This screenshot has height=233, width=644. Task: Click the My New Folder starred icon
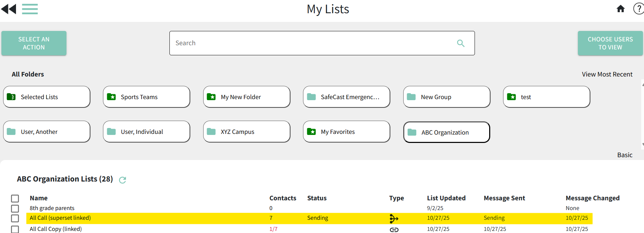pos(211,97)
